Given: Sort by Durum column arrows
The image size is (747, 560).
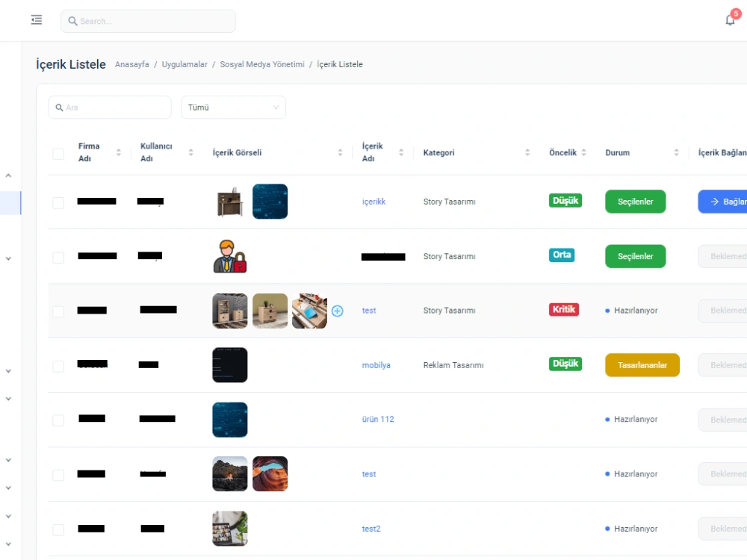Looking at the screenshot, I should tap(677, 152).
